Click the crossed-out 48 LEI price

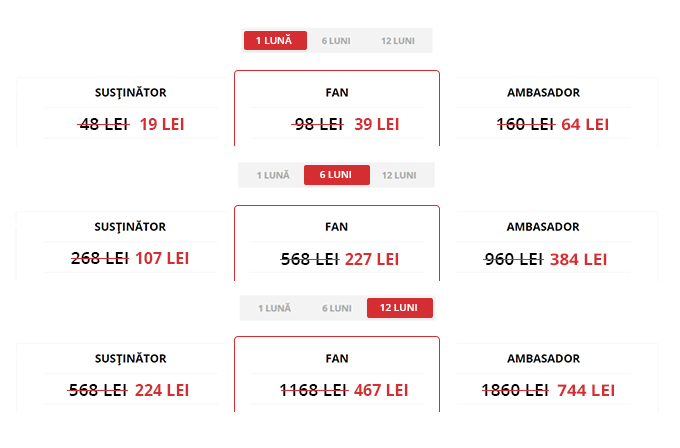pyautogui.click(x=103, y=124)
